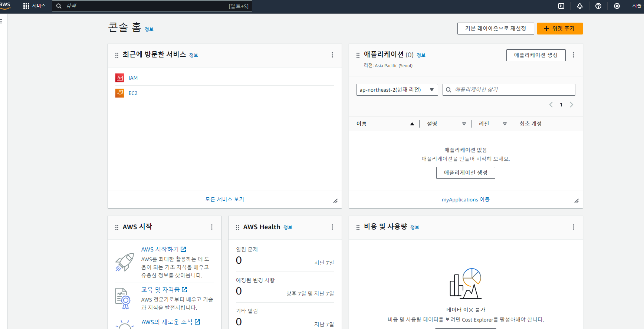
Task: Click 기본 레이아웃으로 재설정 button
Action: (x=496, y=29)
